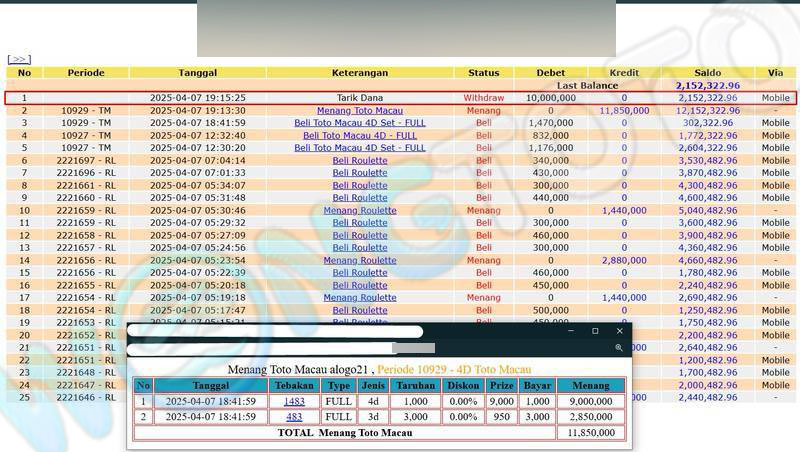Image resolution: width=800 pixels, height=452 pixels.
Task: Open Beli Roulette for period 2221658
Action: [x=359, y=235]
